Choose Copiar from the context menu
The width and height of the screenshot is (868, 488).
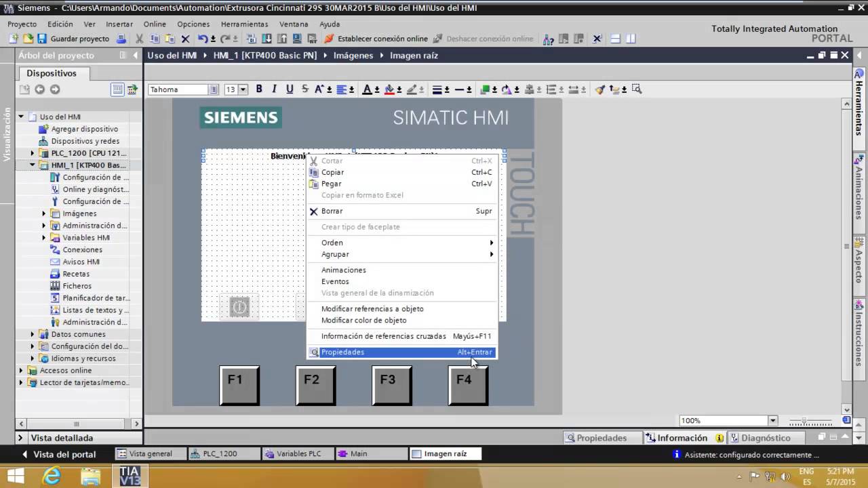401,172
